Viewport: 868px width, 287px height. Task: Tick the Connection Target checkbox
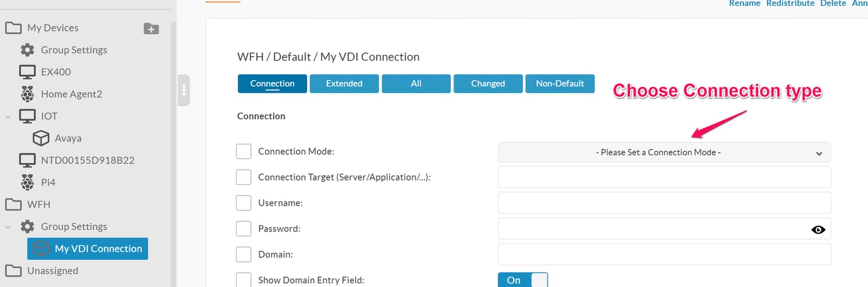pos(243,177)
